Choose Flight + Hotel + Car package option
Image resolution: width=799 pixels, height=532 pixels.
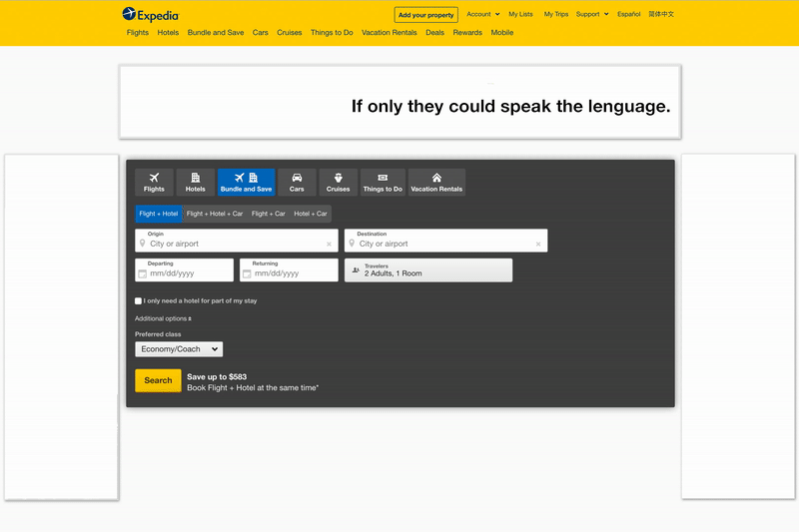pos(215,214)
